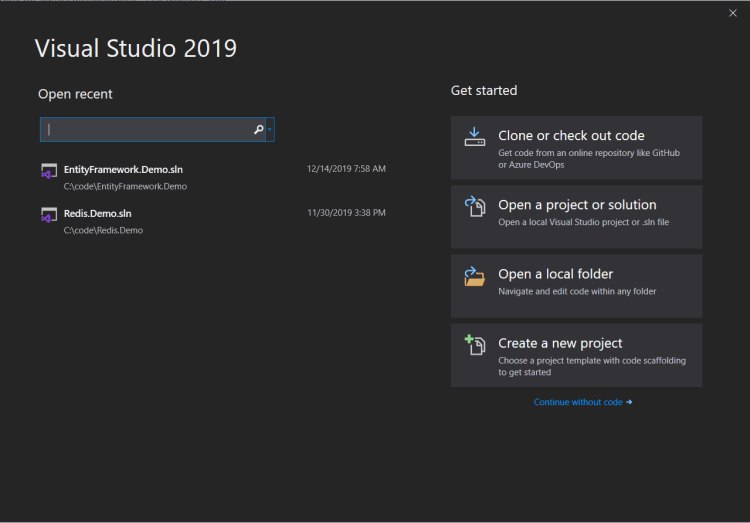Click the 12/14/2019 7:58 AM timestamp
The width and height of the screenshot is (750, 523).
[x=346, y=168]
